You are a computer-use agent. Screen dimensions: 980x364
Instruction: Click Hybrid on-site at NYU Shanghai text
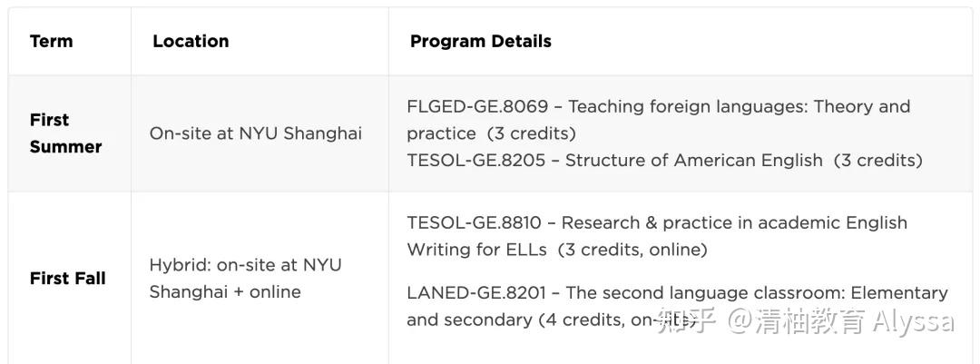(246, 264)
